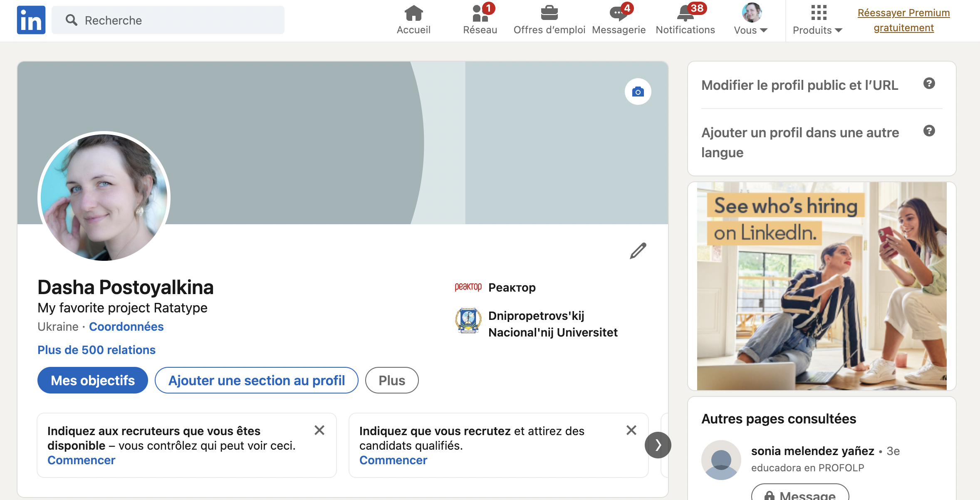Click help icon beside Modifier le profil public
980x500 pixels.
(929, 84)
